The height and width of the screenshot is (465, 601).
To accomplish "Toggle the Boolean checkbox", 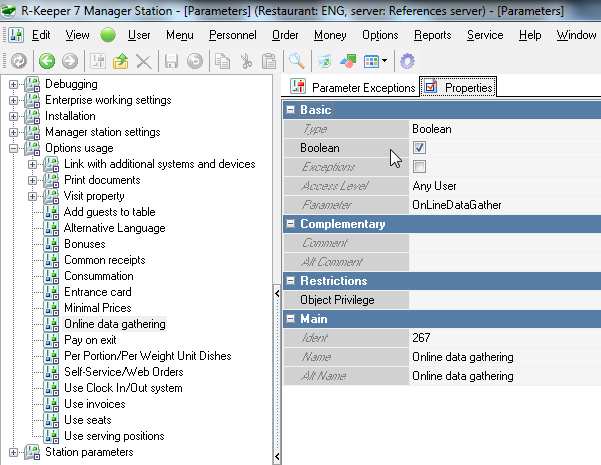I will click(x=419, y=148).
